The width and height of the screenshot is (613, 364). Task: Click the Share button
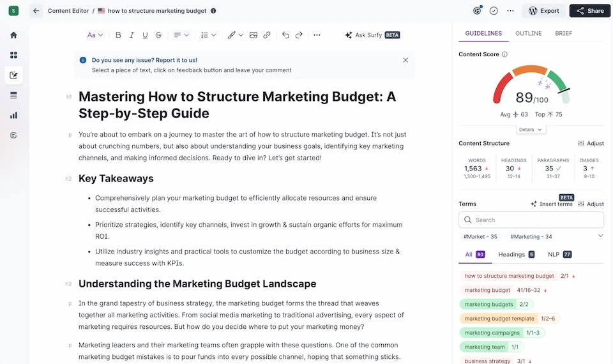click(589, 11)
